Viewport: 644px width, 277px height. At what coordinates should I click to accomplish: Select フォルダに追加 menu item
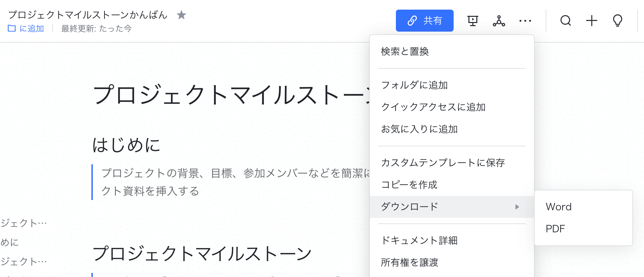(x=414, y=85)
